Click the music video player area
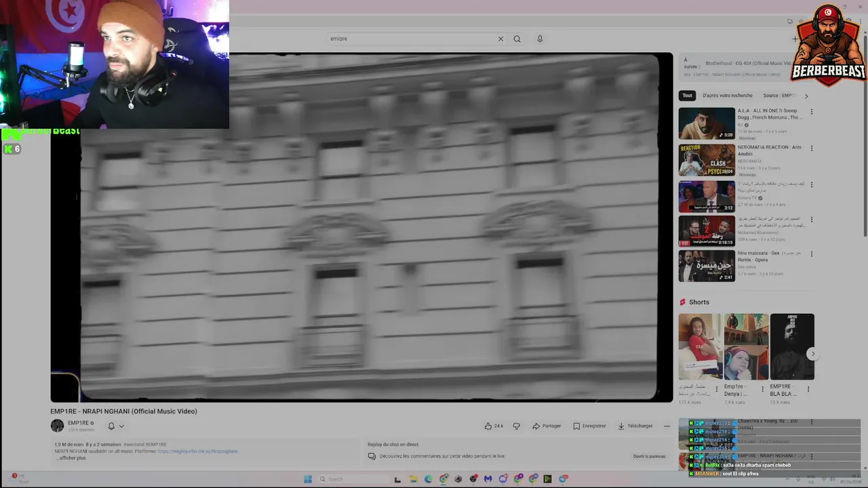The width and height of the screenshot is (868, 488). (x=361, y=227)
